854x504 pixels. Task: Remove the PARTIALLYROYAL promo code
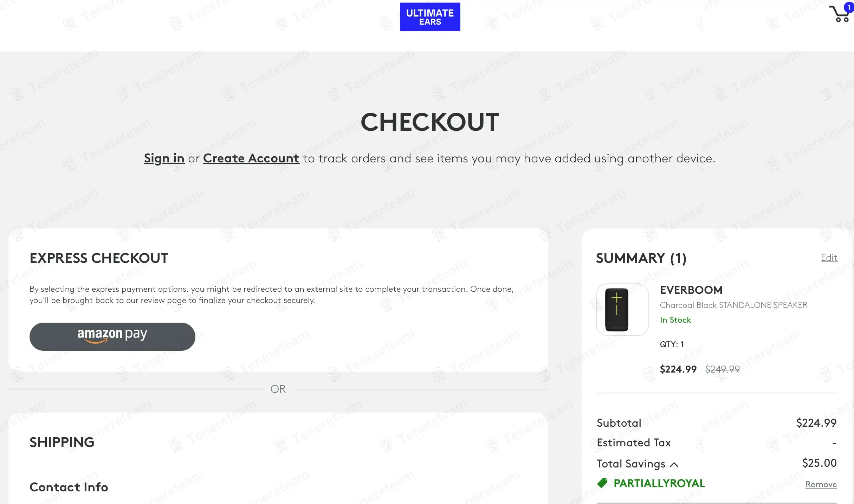coord(821,484)
